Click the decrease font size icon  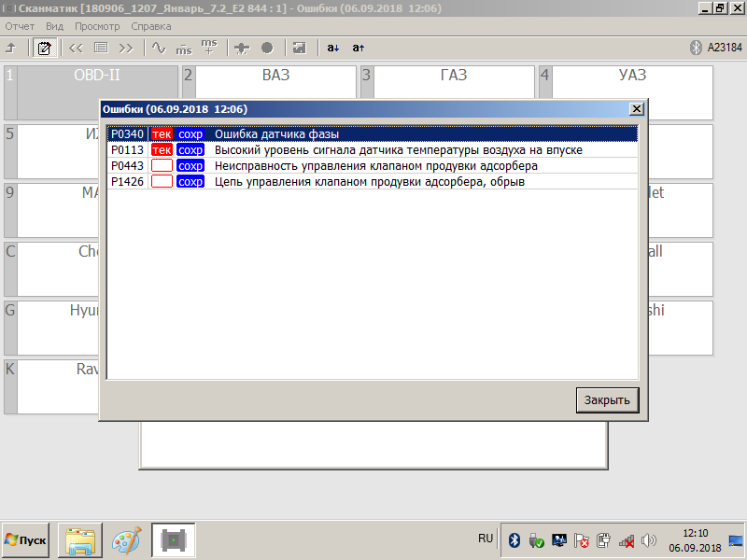coord(333,48)
